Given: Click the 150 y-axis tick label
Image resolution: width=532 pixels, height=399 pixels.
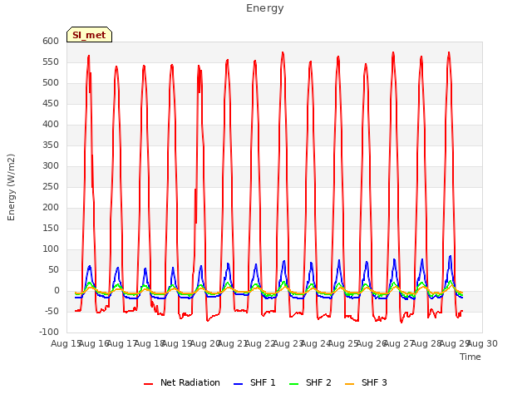Looking at the screenshot, I should pyautogui.click(x=51, y=228).
